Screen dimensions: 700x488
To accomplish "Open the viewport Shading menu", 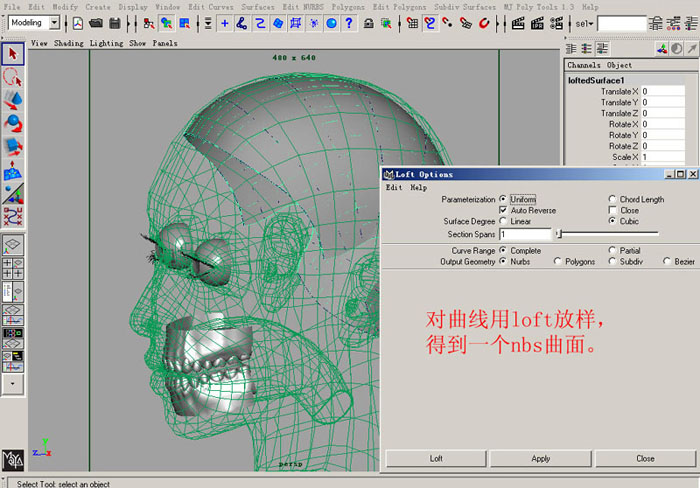I will click(x=69, y=43).
